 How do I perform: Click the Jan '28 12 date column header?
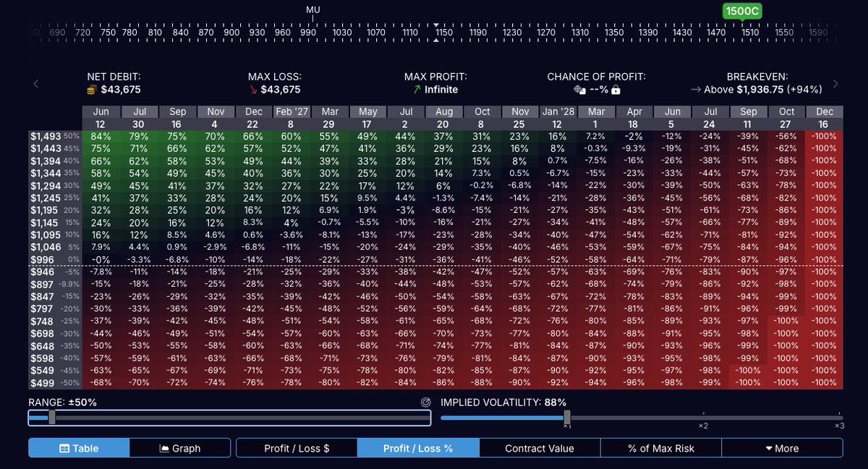tap(558, 118)
